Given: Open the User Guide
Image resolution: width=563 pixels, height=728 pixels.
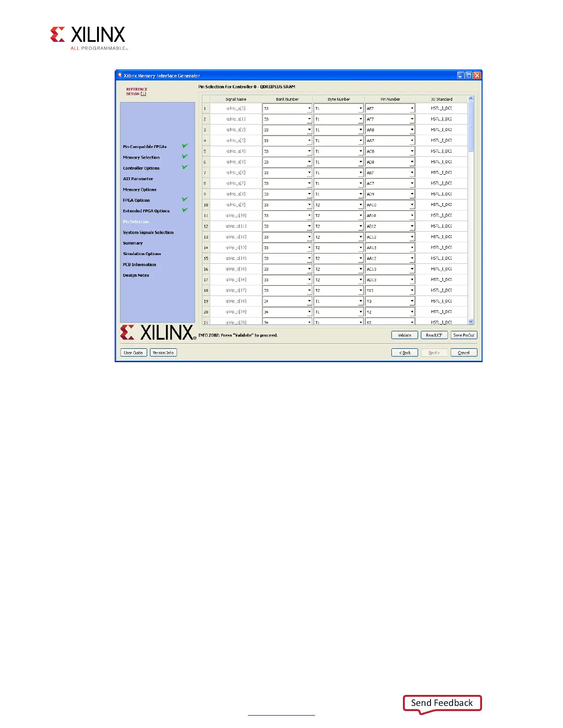Looking at the screenshot, I should [133, 353].
